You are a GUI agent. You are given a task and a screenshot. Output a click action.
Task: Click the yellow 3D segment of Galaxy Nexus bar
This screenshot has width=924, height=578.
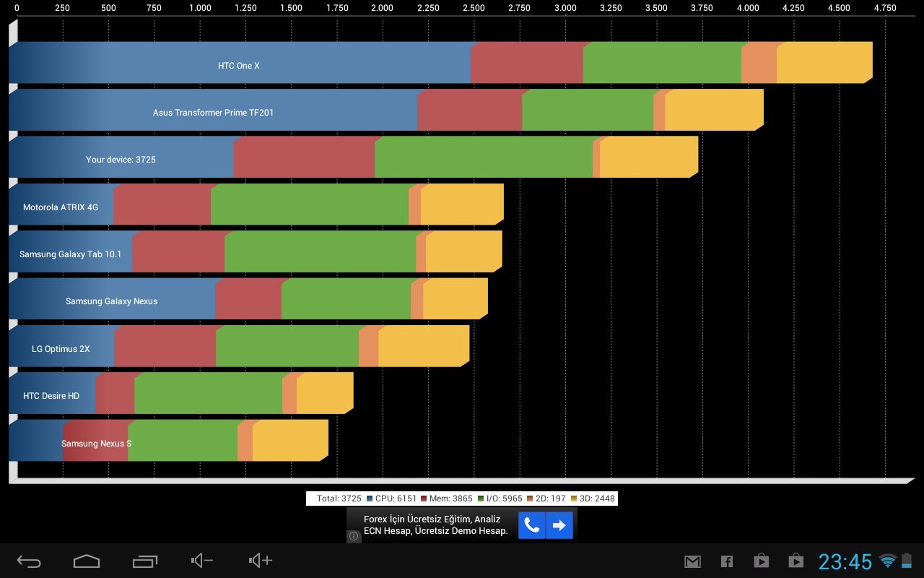point(456,298)
